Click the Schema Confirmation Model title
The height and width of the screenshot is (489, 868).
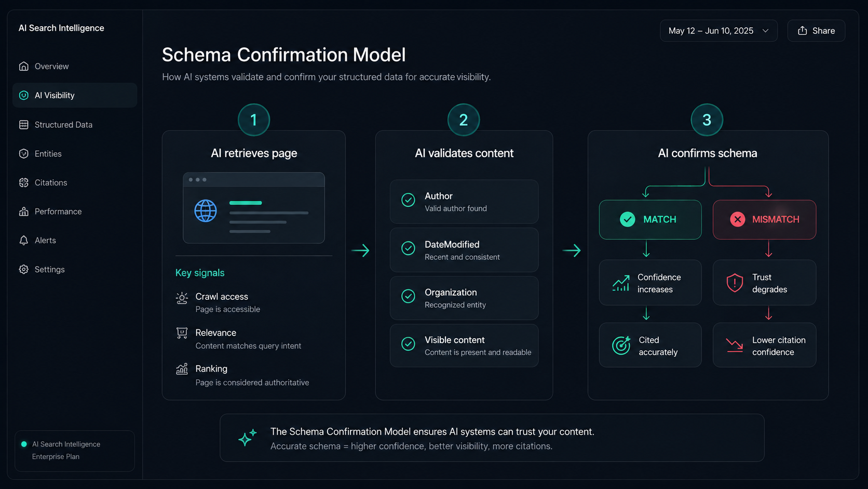click(x=283, y=55)
